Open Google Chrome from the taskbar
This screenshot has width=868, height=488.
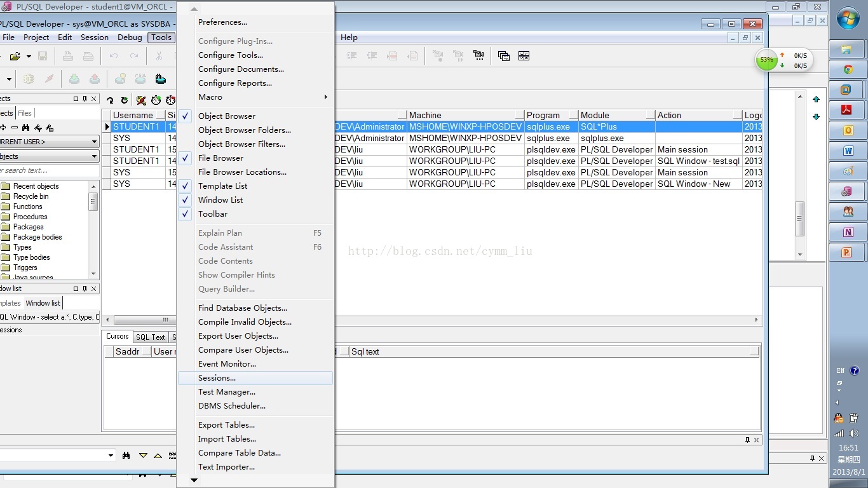[x=848, y=70]
